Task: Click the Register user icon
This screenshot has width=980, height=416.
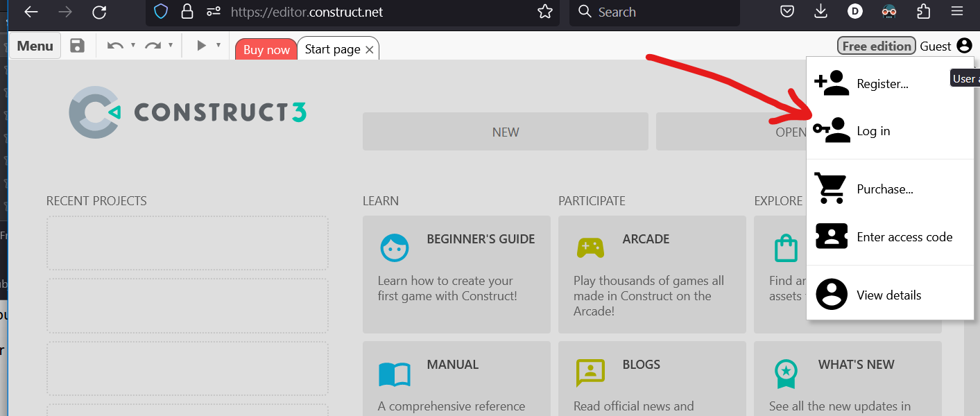Action: (x=831, y=83)
